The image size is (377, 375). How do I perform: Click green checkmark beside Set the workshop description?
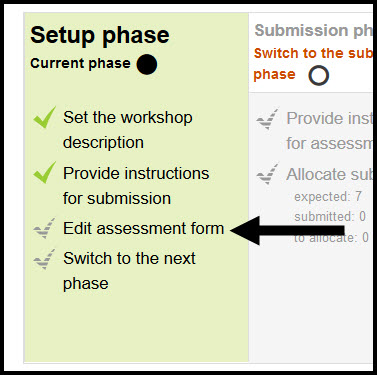pyautogui.click(x=45, y=117)
